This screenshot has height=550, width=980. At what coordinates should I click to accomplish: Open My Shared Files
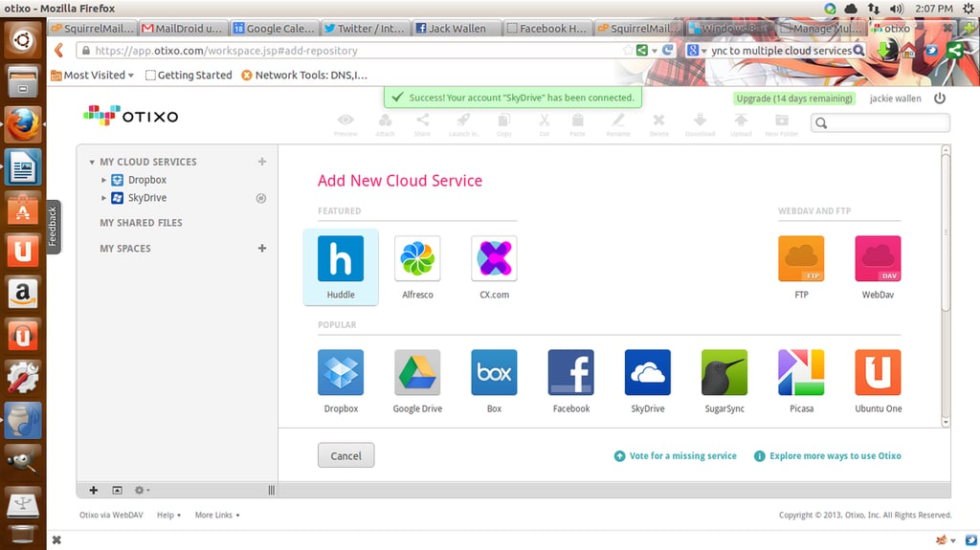(142, 223)
